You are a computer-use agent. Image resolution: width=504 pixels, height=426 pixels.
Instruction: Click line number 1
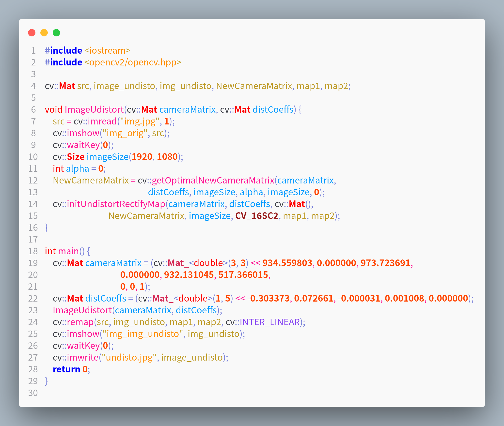coord(33,50)
